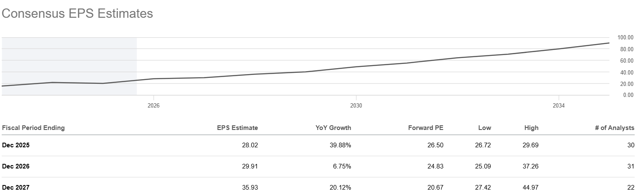Click the 100.00 label on chart y-axis
Viewport: 644px width, 196px height.
[x=625, y=38]
